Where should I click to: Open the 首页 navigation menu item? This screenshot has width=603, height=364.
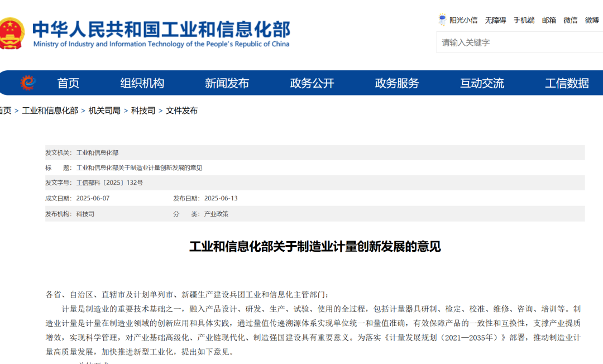pos(68,83)
